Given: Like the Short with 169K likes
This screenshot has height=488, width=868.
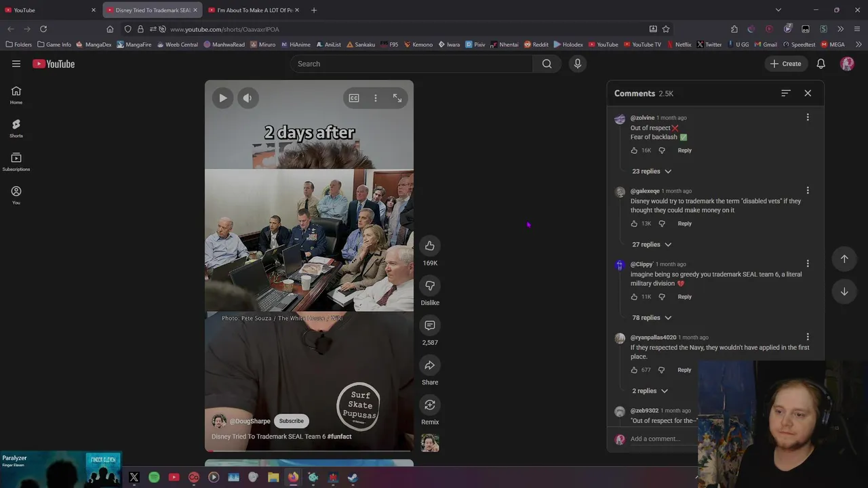Looking at the screenshot, I should [430, 245].
